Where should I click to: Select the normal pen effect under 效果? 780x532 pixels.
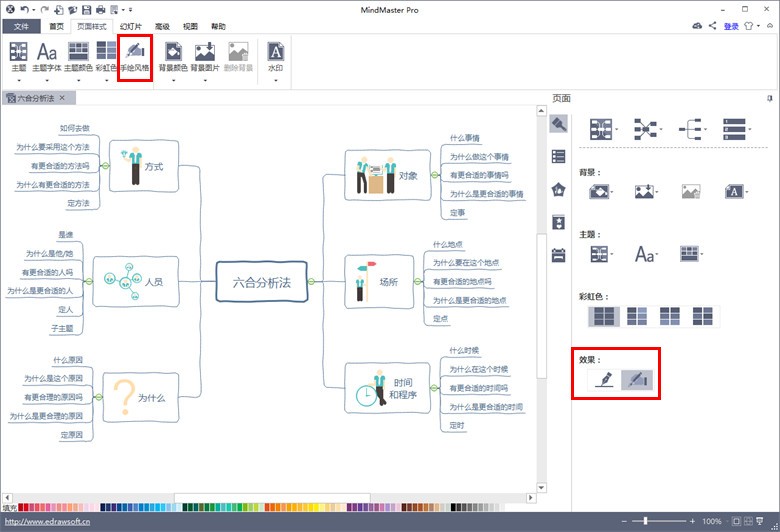604,380
